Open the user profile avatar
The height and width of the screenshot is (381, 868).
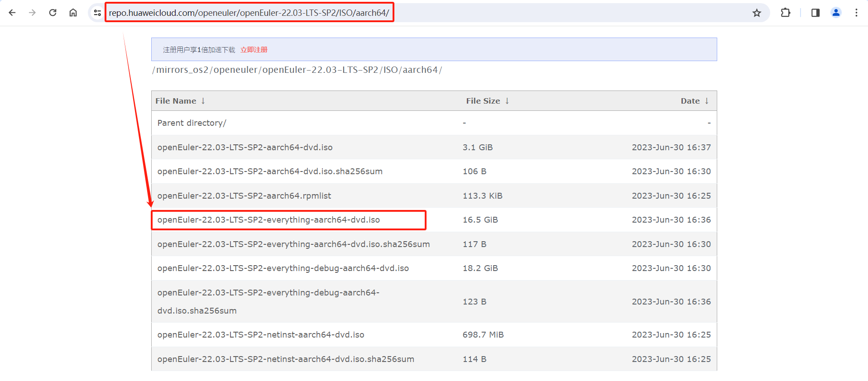(x=836, y=13)
